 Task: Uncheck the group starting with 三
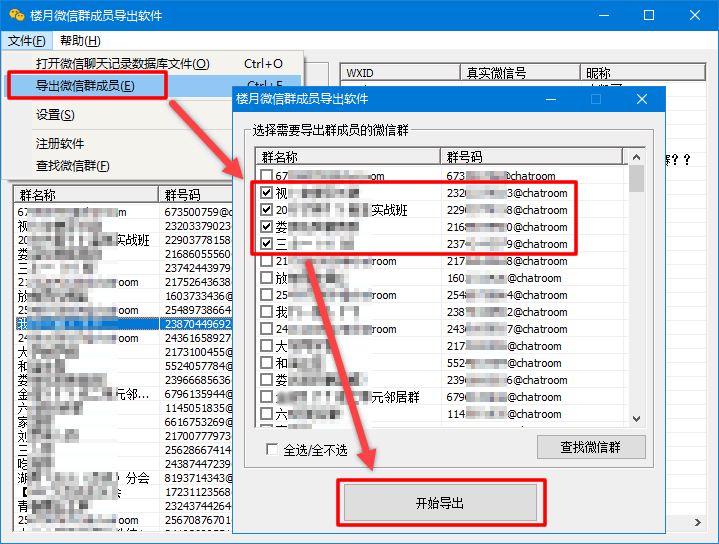[x=266, y=244]
